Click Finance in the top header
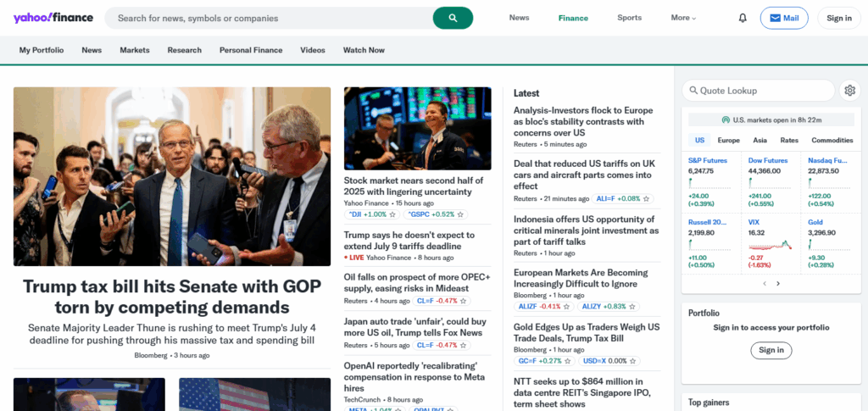Screen dimensions: 868x411 click(x=573, y=18)
